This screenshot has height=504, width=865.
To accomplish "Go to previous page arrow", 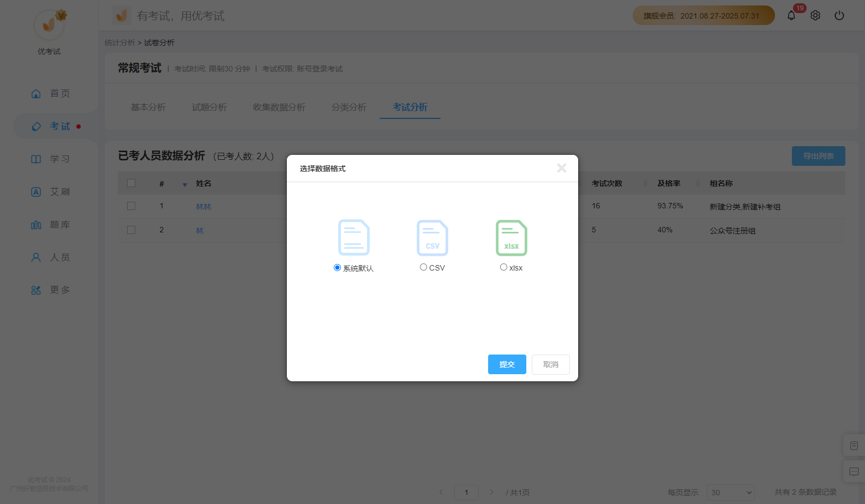I will pos(441,492).
